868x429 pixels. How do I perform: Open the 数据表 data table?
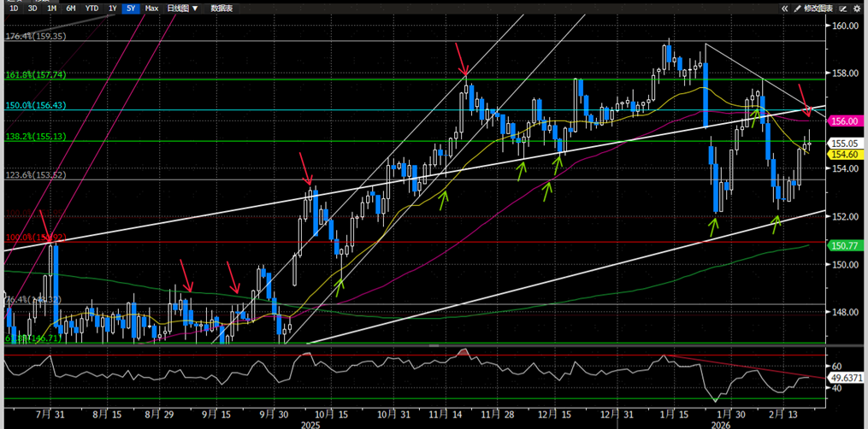(x=221, y=9)
